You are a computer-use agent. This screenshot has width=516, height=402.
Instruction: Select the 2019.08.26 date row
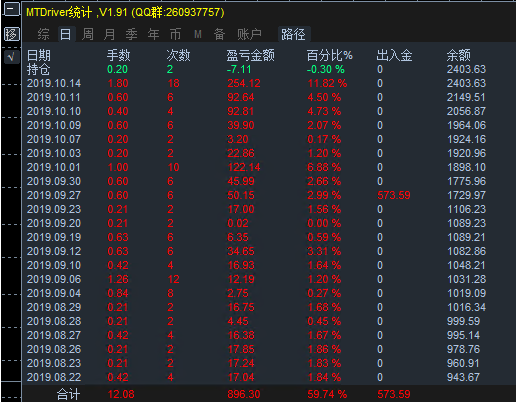tap(54, 349)
